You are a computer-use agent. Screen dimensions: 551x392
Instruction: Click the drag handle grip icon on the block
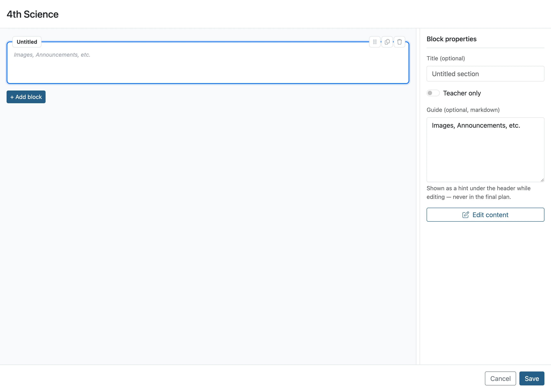click(375, 42)
